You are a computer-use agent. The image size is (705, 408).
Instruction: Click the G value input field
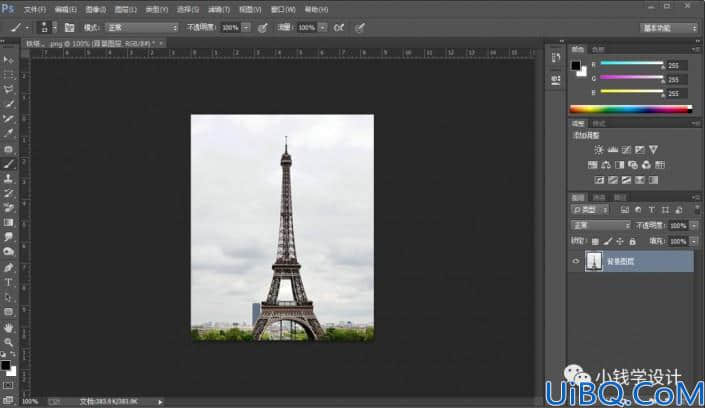tap(677, 80)
